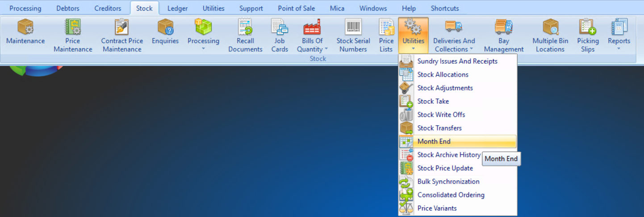Click the Stock Price Update icon
This screenshot has width=644, height=217.
pos(406,168)
